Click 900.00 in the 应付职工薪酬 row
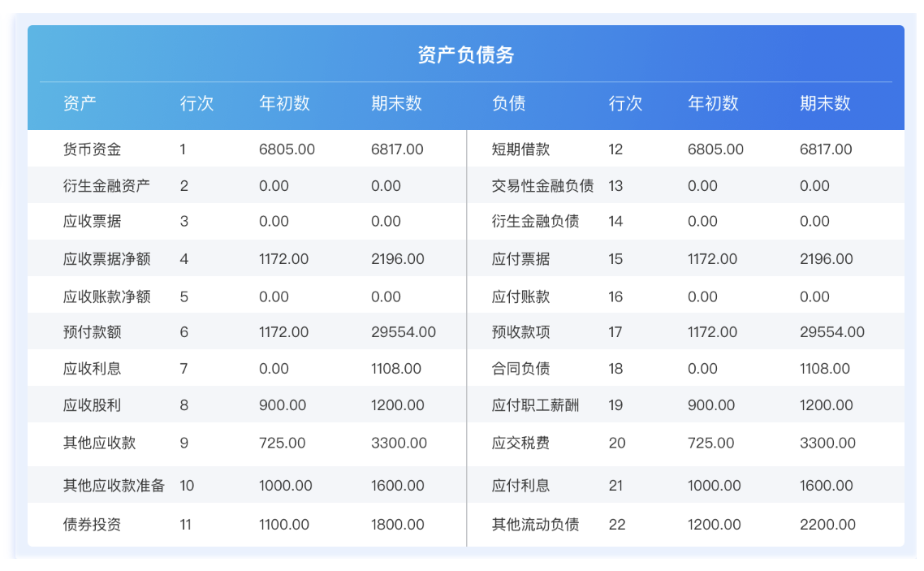924x571 pixels. 711,404
